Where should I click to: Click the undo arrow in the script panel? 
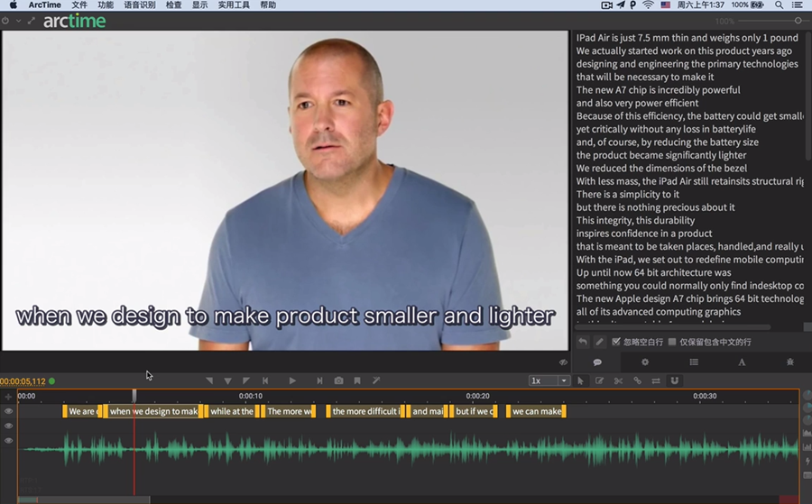pyautogui.click(x=583, y=342)
